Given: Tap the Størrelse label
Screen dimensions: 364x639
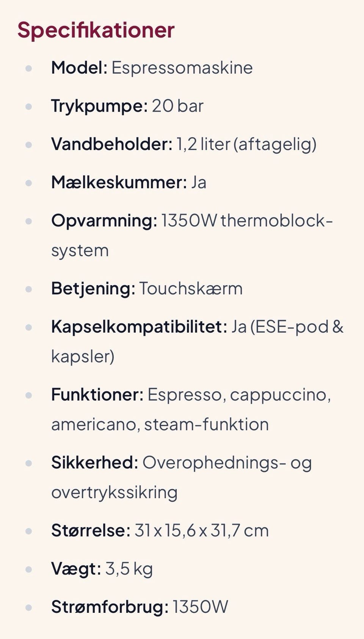Looking at the screenshot, I should pos(91,531).
